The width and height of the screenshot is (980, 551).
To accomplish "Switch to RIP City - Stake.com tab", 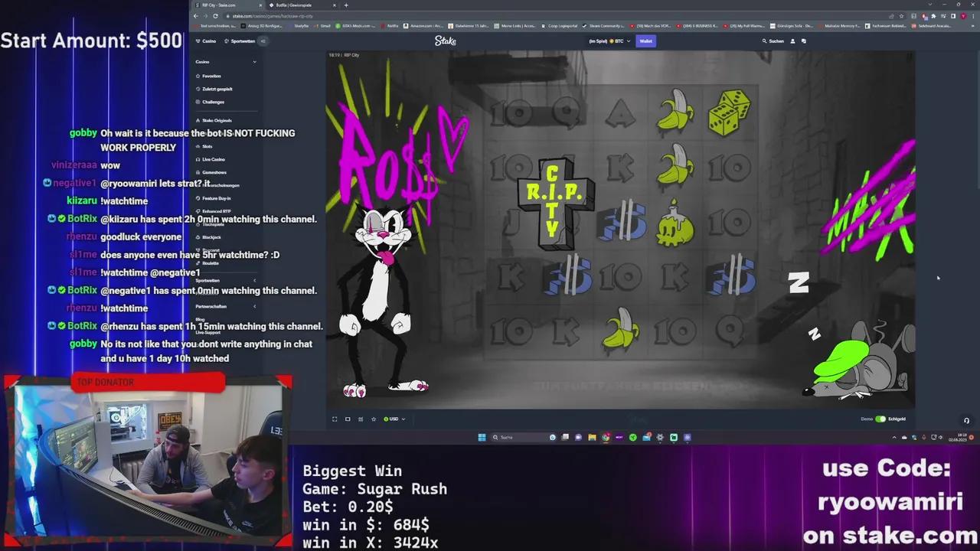I will click(x=228, y=5).
